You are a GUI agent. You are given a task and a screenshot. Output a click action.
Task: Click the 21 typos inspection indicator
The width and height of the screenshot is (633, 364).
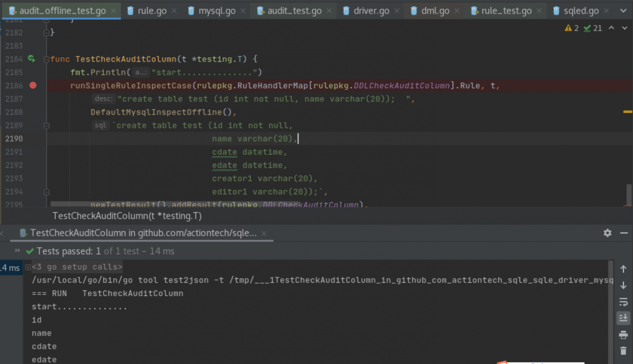592,28
